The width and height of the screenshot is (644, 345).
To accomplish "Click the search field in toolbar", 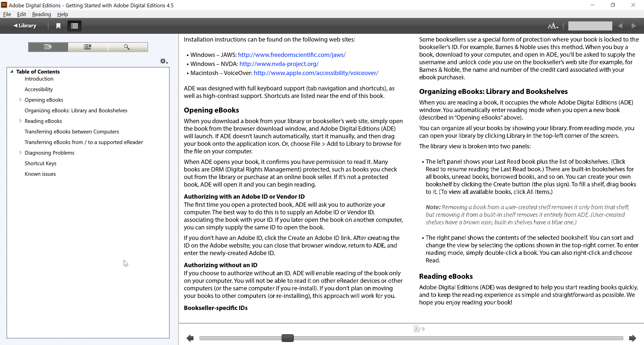I will pos(590,26).
